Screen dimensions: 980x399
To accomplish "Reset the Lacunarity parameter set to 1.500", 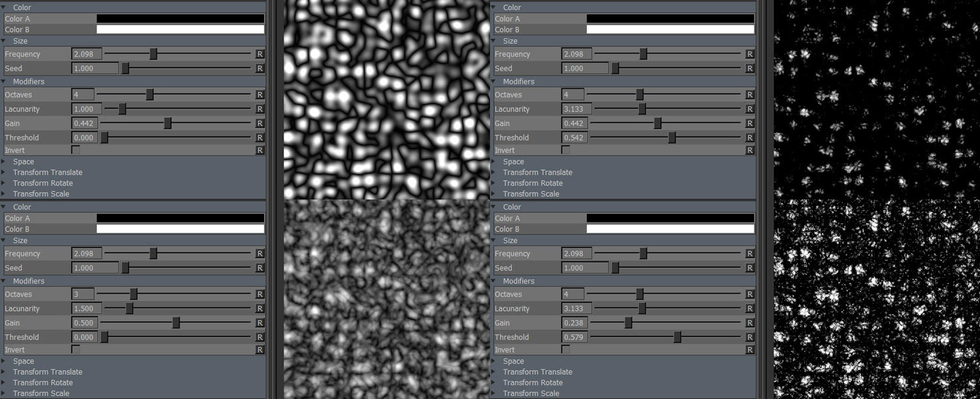I will [x=259, y=309].
